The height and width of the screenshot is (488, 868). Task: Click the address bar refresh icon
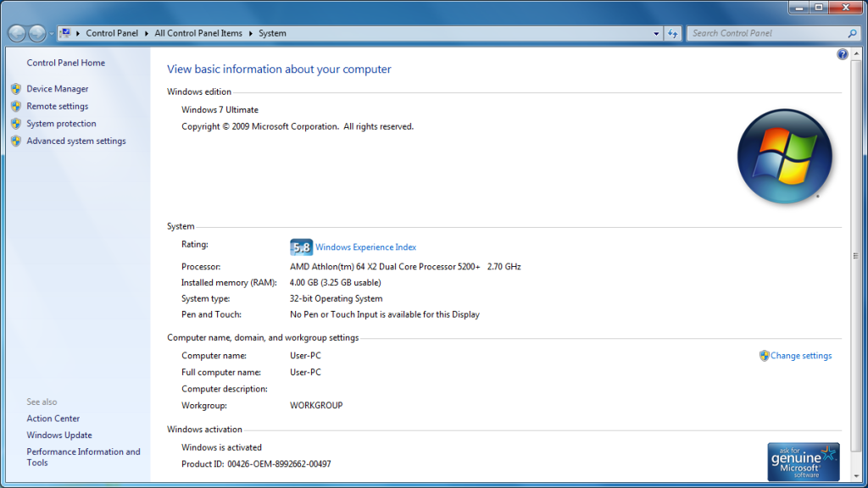673,34
